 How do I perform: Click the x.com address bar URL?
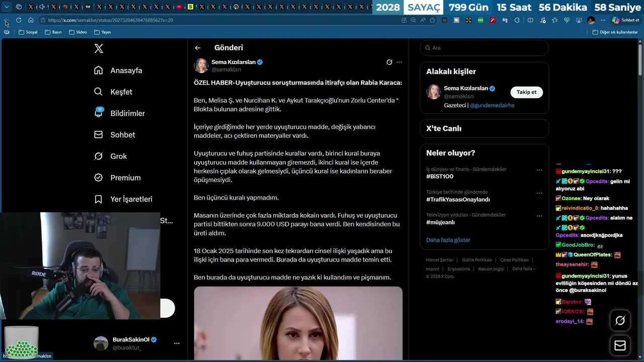pos(111,20)
